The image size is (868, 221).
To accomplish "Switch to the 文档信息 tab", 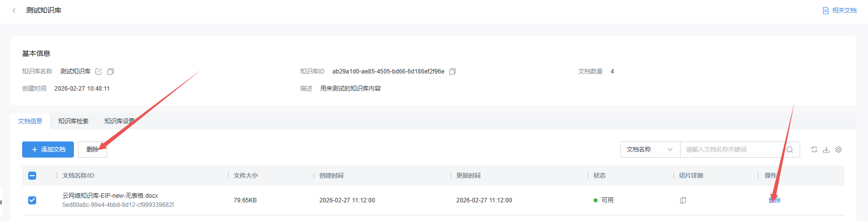I will [x=30, y=121].
